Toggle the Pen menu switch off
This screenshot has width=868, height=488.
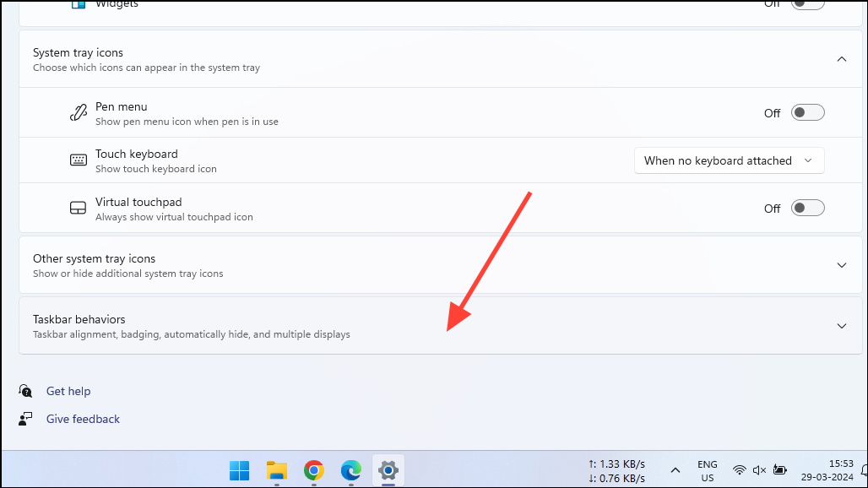click(807, 111)
